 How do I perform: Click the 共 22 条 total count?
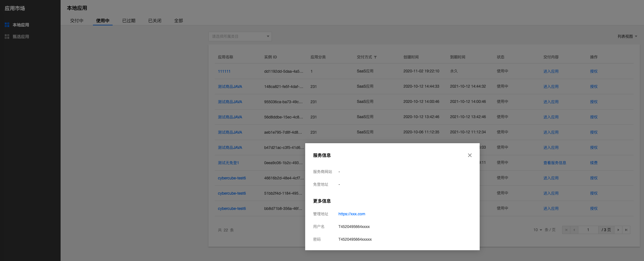tap(226, 230)
